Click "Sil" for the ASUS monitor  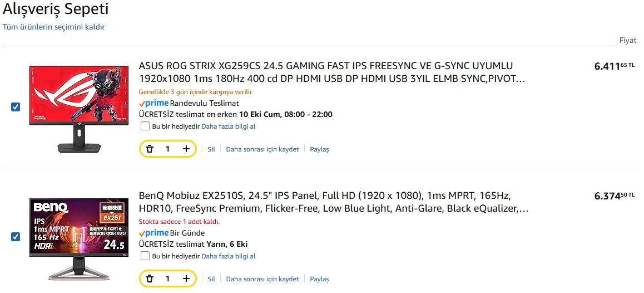click(211, 149)
